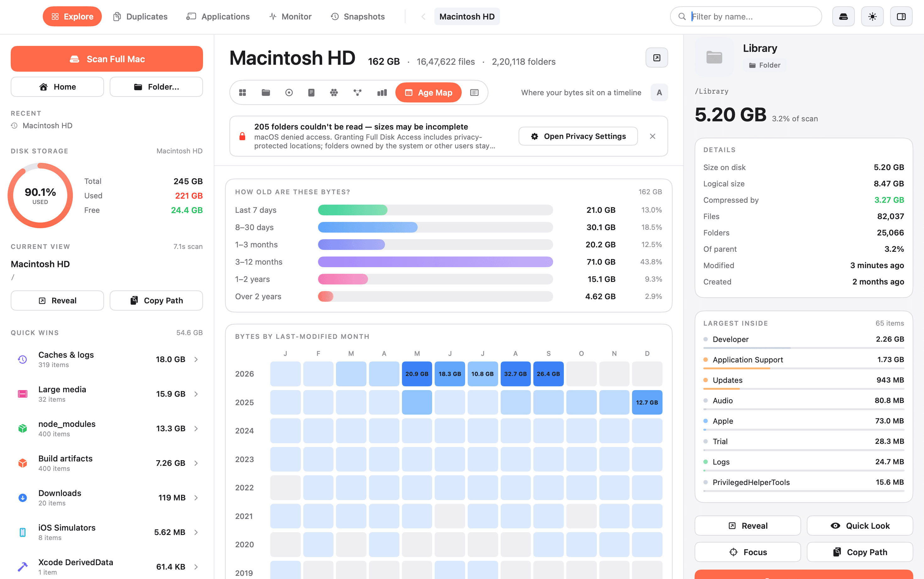Click the Focus button
The image size is (924, 579).
(x=748, y=552)
